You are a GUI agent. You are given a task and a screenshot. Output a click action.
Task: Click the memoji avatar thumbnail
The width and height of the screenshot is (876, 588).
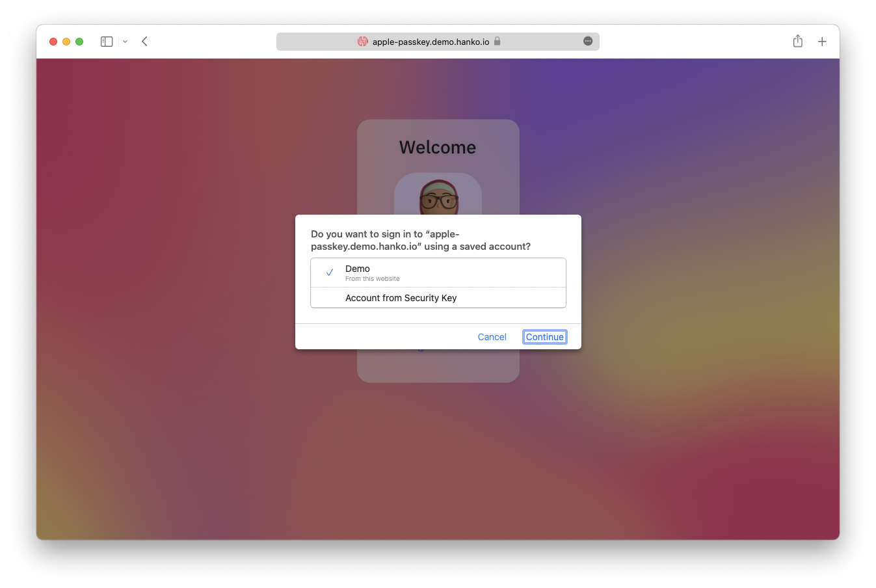tap(438, 194)
